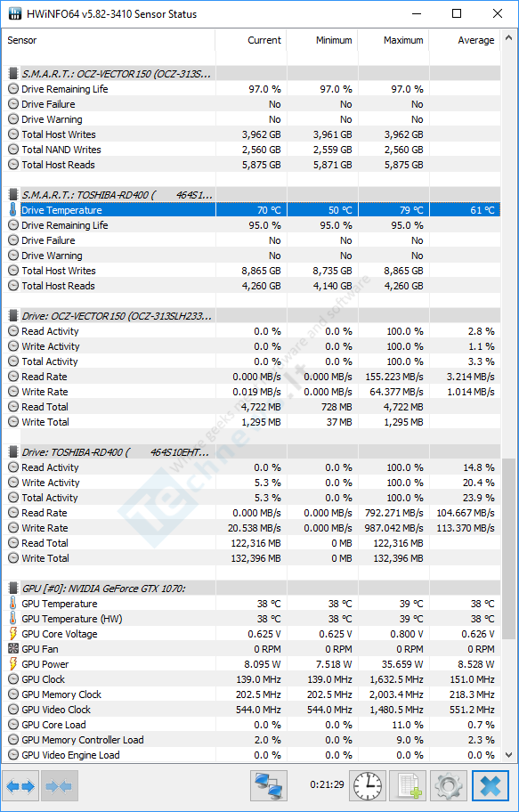
Task: Click the vertical scrollbar thumb
Action: pyautogui.click(x=509, y=548)
